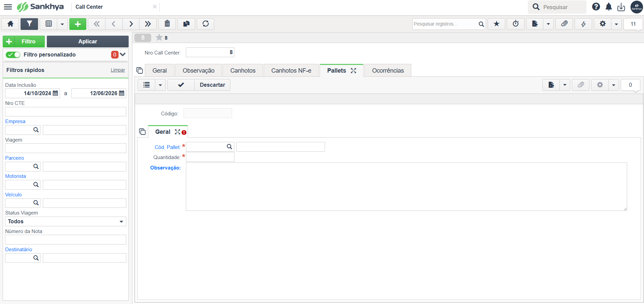
Task: Open Cód. Pallet lookup search icon
Action: pyautogui.click(x=229, y=147)
